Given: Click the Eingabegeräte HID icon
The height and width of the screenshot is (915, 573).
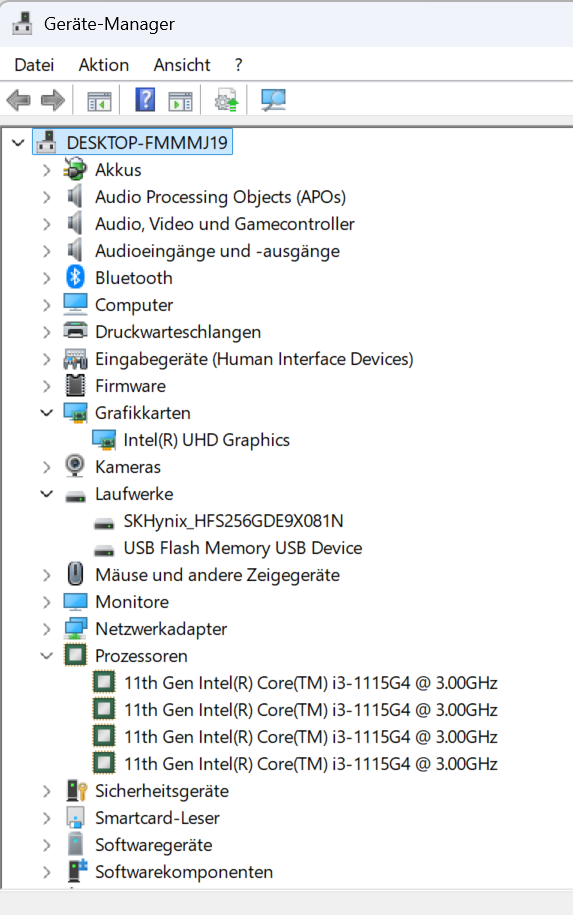Looking at the screenshot, I should tap(75, 359).
